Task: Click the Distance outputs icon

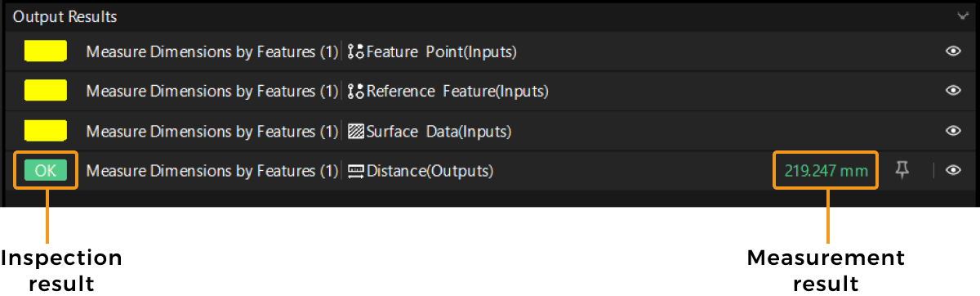Action: [355, 171]
